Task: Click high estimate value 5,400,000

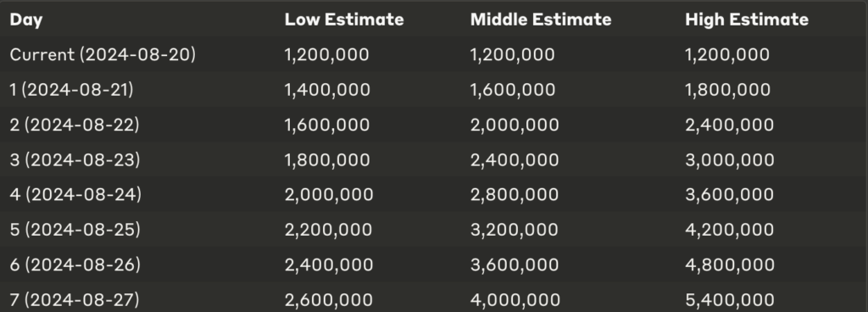Action: point(730,300)
